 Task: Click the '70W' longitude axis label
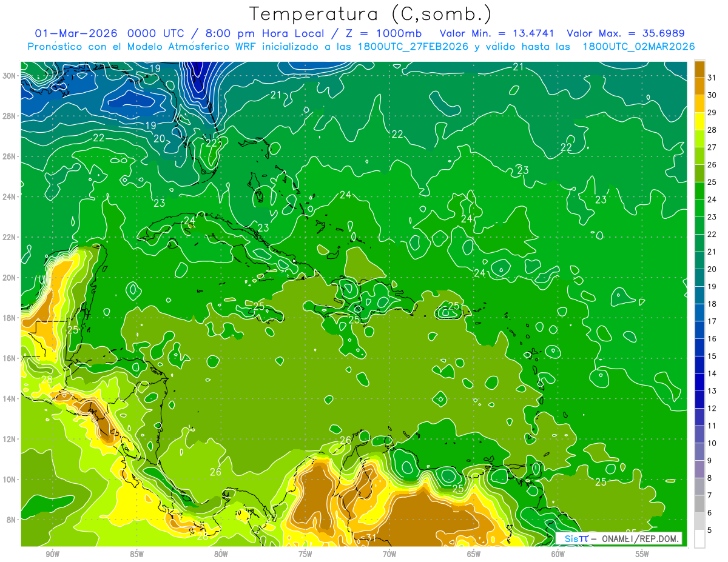pos(389,554)
